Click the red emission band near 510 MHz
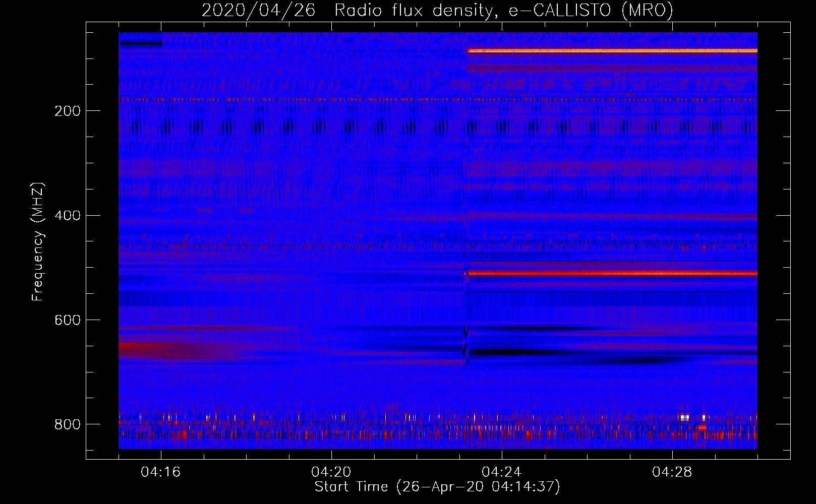The height and width of the screenshot is (504, 816). click(612, 274)
